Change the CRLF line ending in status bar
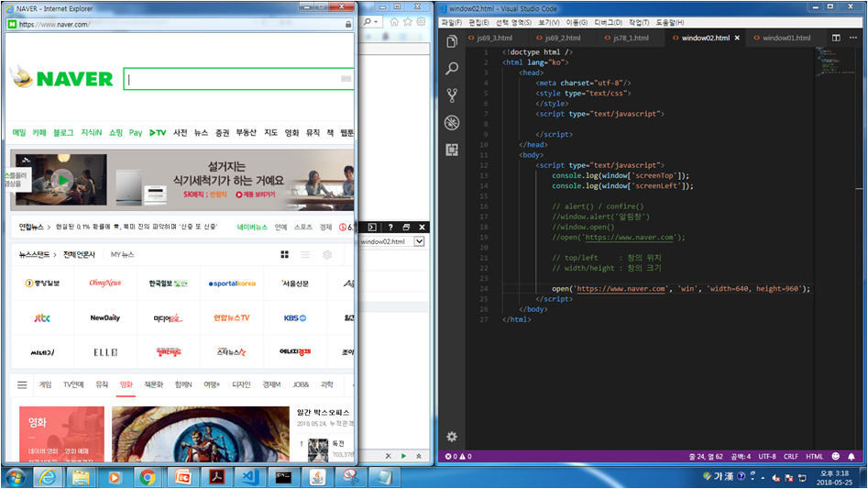 pyautogui.click(x=790, y=456)
